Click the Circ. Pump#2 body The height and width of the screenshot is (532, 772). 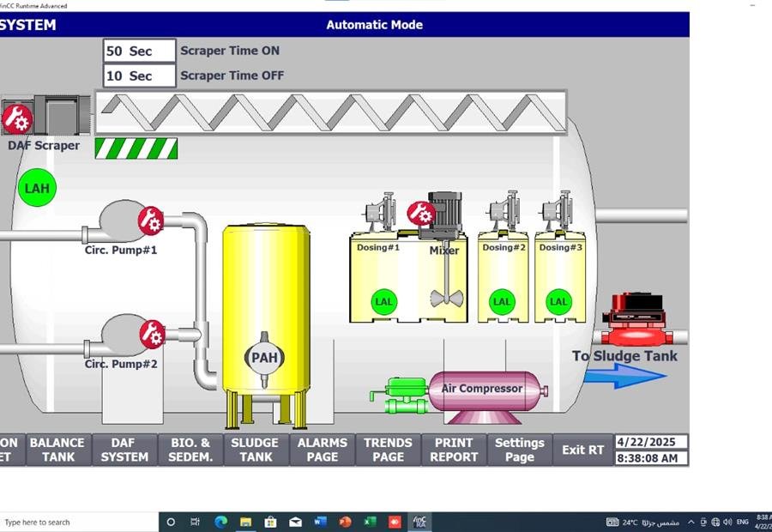123,335
